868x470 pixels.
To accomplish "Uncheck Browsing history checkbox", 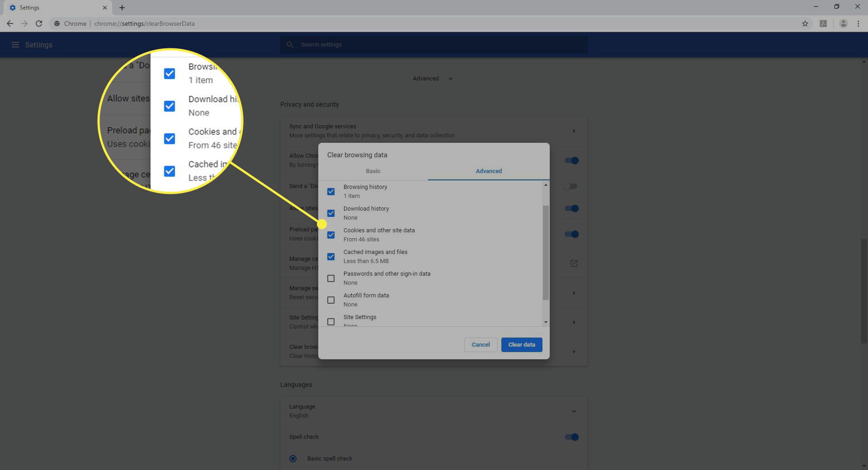I will [331, 192].
